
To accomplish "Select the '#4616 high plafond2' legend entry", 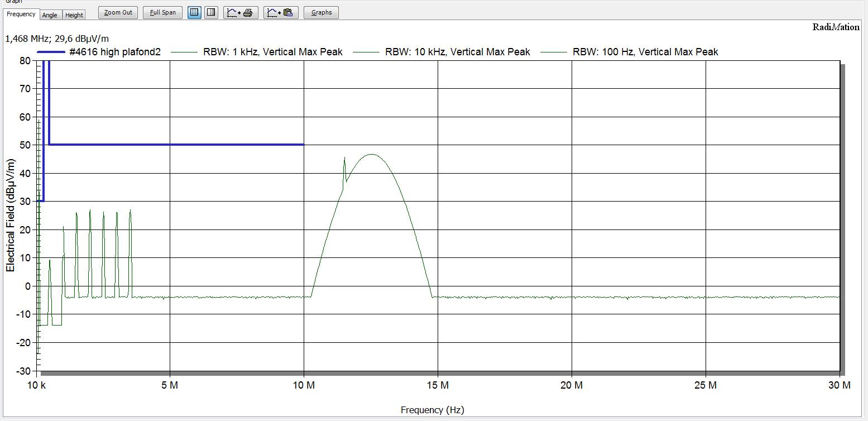I will click(x=99, y=52).
